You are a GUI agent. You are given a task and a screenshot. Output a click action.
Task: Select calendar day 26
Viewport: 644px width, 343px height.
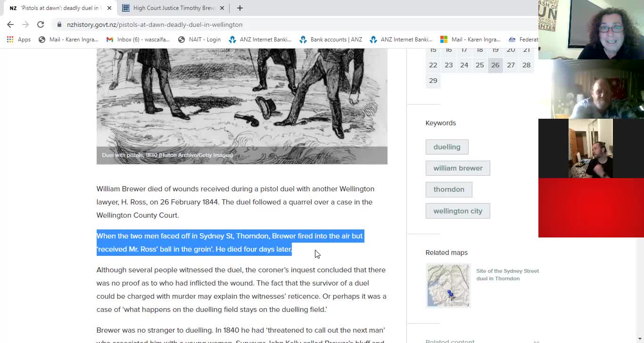click(x=495, y=65)
